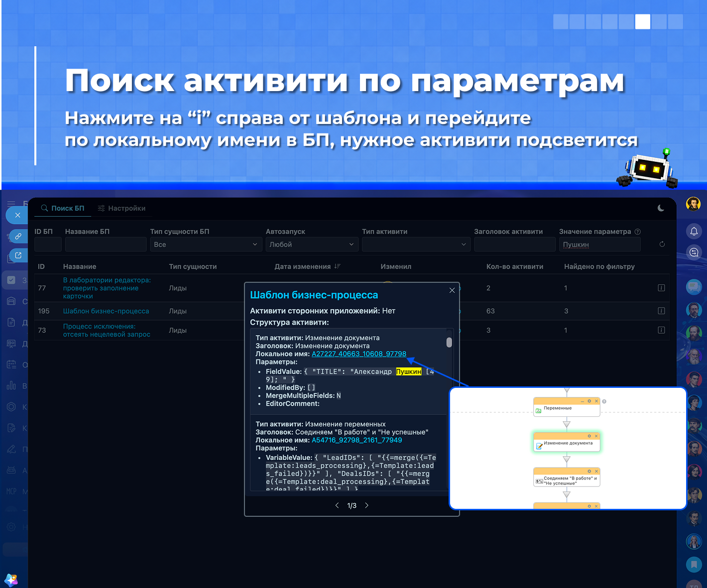
Task: Open the user profile avatar at top right
Action: pos(694,204)
